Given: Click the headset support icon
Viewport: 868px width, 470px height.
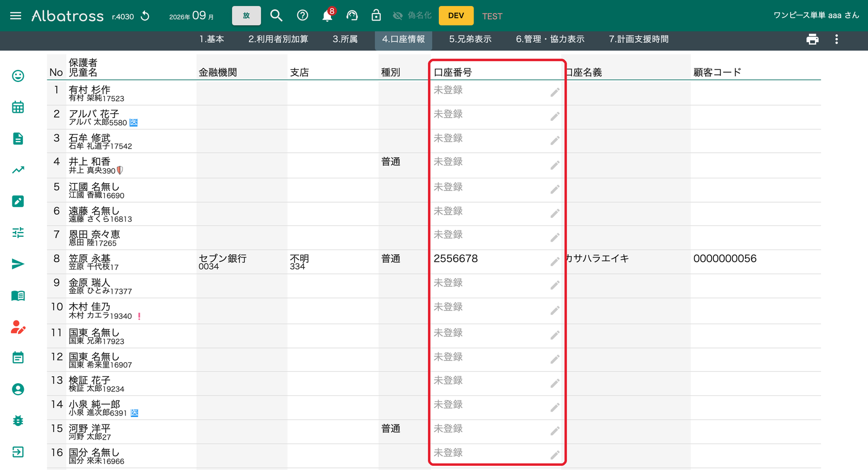Looking at the screenshot, I should 352,16.
